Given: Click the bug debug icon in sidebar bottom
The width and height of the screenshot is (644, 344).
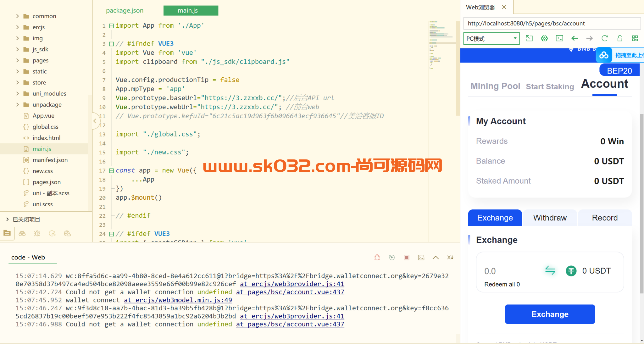Looking at the screenshot, I should click(37, 233).
